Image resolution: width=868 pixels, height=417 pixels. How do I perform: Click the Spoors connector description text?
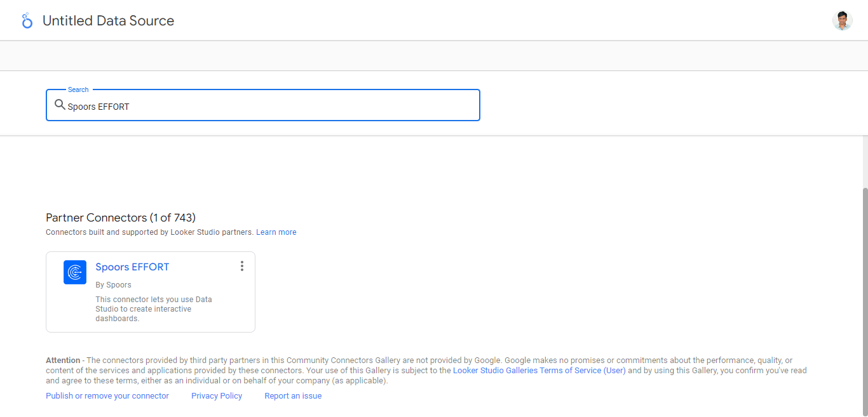pyautogui.click(x=154, y=309)
